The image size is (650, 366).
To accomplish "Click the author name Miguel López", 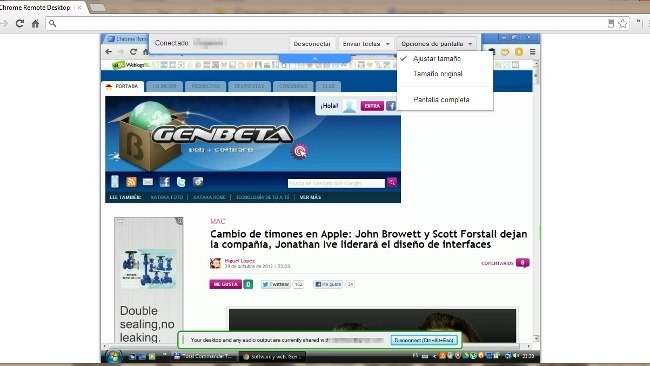I will tap(240, 261).
